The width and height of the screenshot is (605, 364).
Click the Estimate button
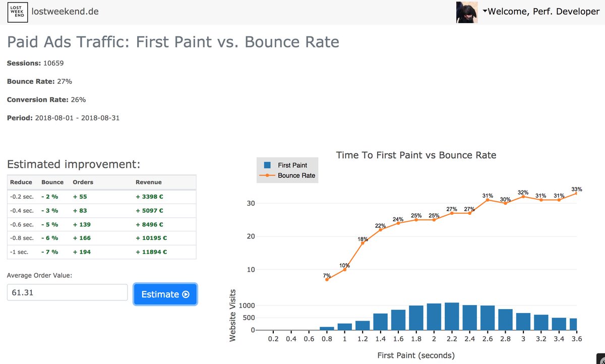click(x=165, y=294)
